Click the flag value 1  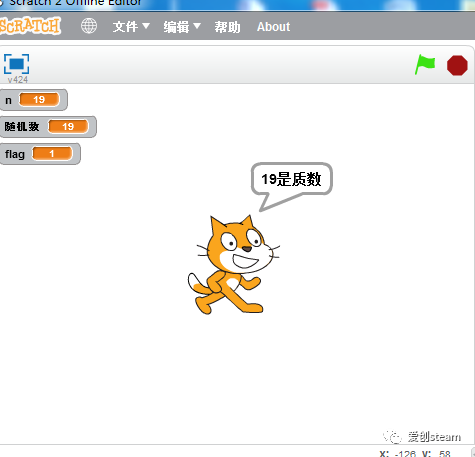[x=52, y=153]
